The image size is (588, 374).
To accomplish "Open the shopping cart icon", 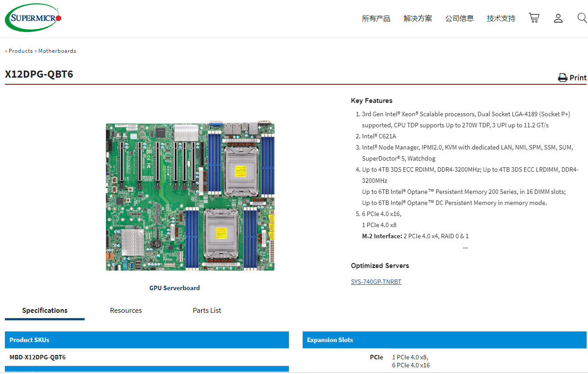I will click(x=534, y=18).
